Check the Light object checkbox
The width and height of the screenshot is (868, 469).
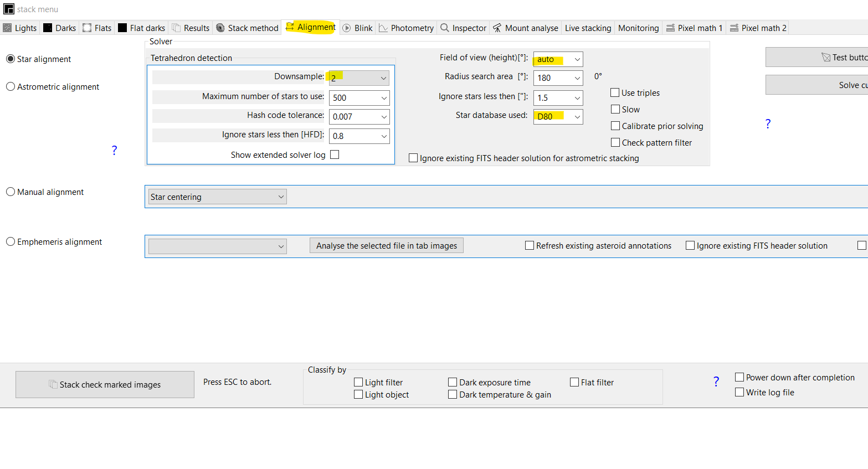click(x=358, y=394)
